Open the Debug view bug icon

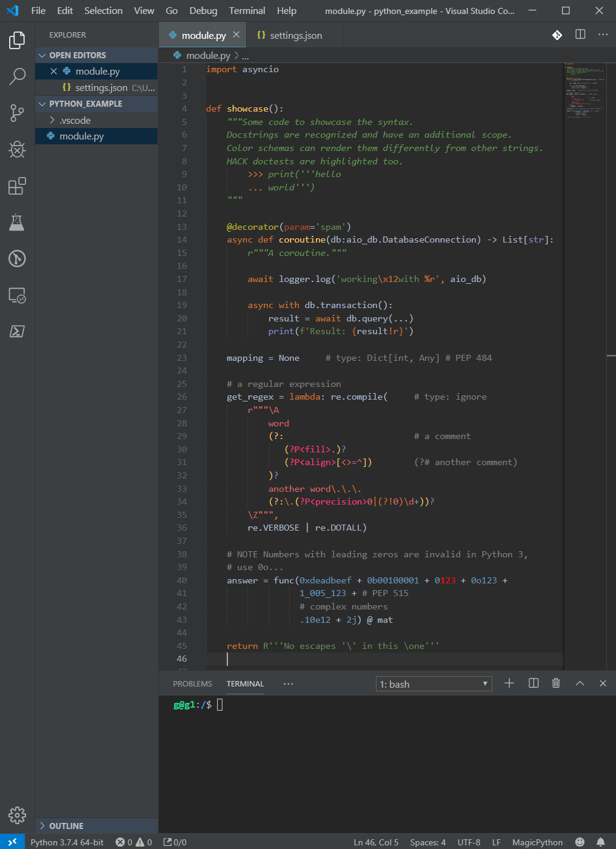pos(17,150)
